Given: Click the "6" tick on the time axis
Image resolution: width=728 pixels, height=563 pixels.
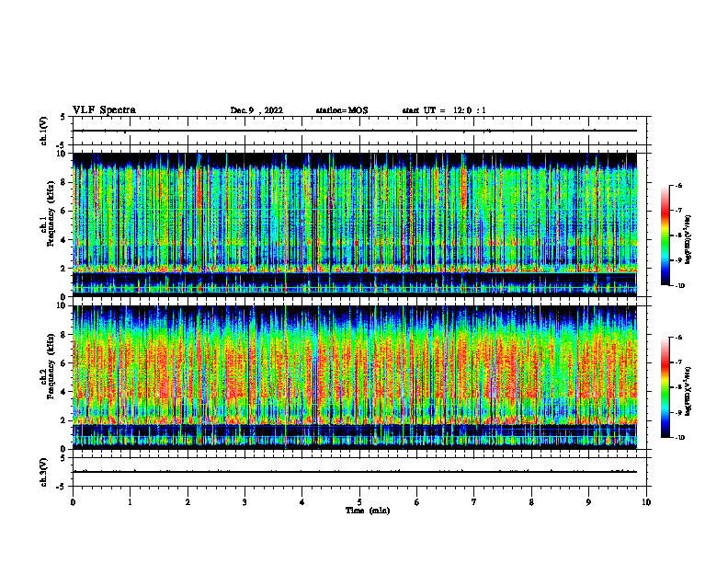Looking at the screenshot, I should (x=417, y=502).
